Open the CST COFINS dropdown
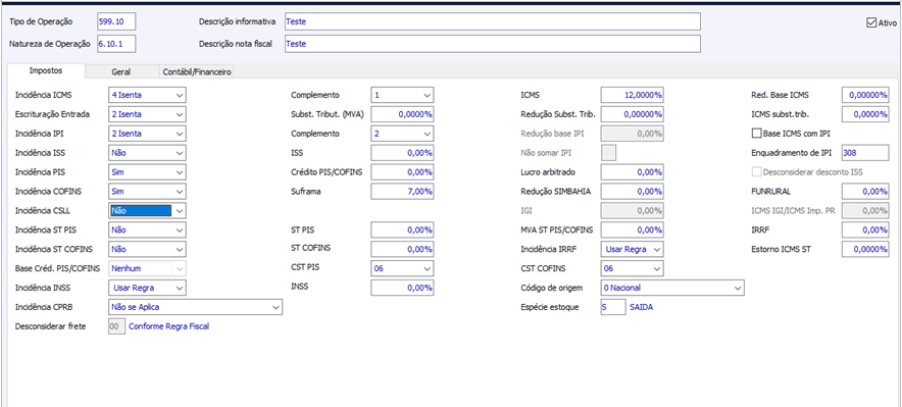Viewport: 902px width, 407px height. 632,268
